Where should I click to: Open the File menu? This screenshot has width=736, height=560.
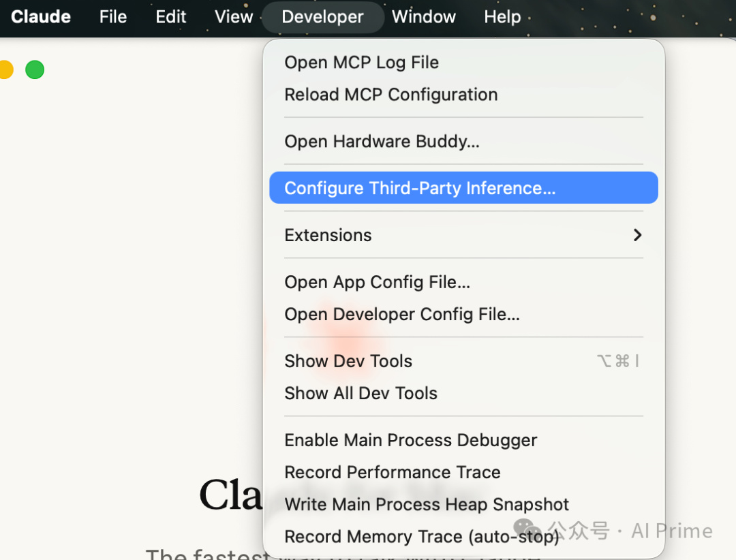click(x=113, y=17)
